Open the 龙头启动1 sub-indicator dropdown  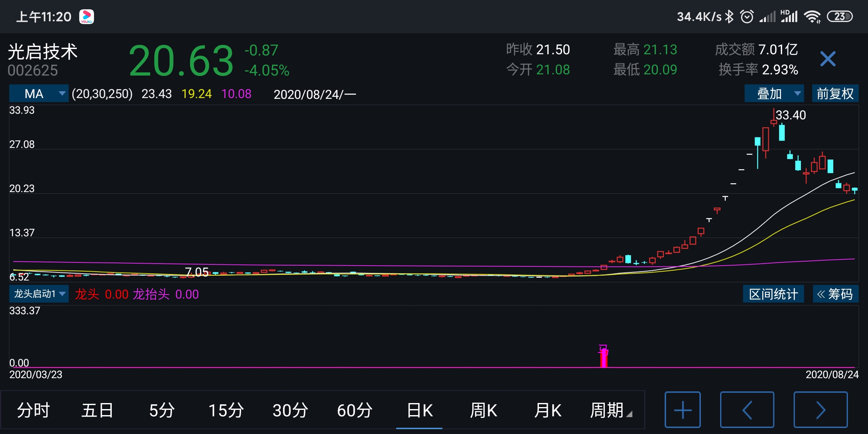point(39,294)
